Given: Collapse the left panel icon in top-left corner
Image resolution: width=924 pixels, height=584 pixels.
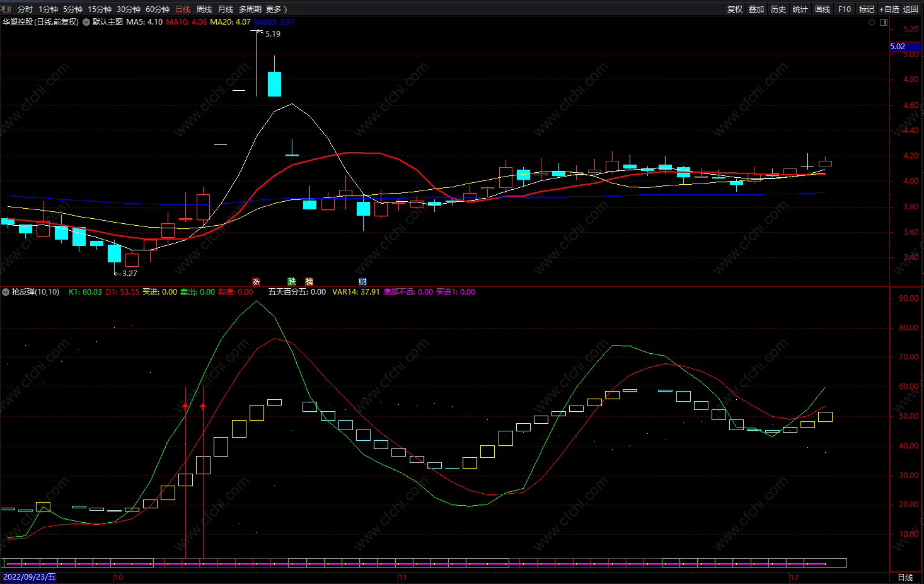Looking at the screenshot, I should pyautogui.click(x=6, y=9).
